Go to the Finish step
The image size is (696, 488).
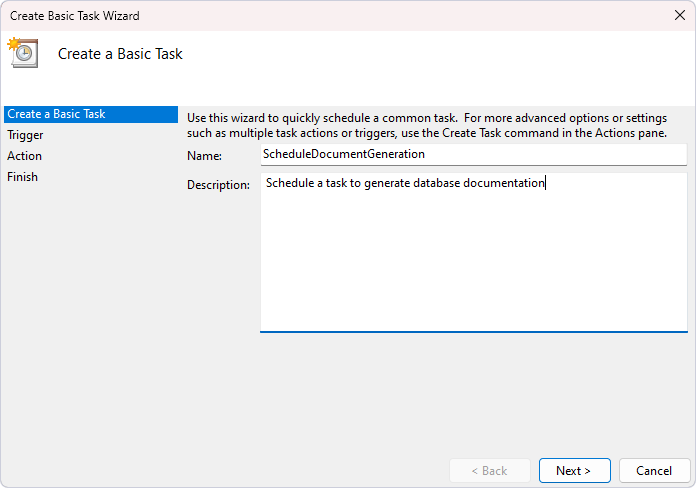click(x=22, y=177)
